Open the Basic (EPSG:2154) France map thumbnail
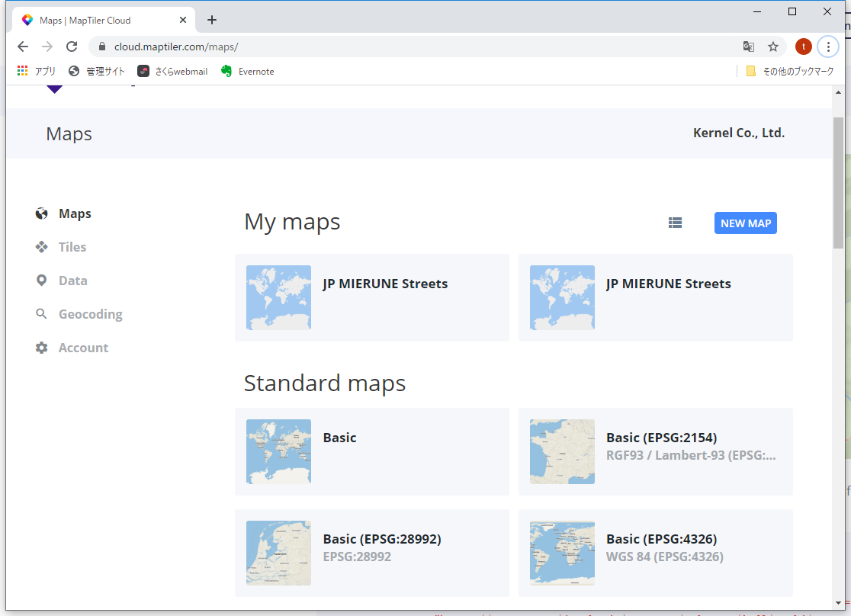851x616 pixels. 562,451
